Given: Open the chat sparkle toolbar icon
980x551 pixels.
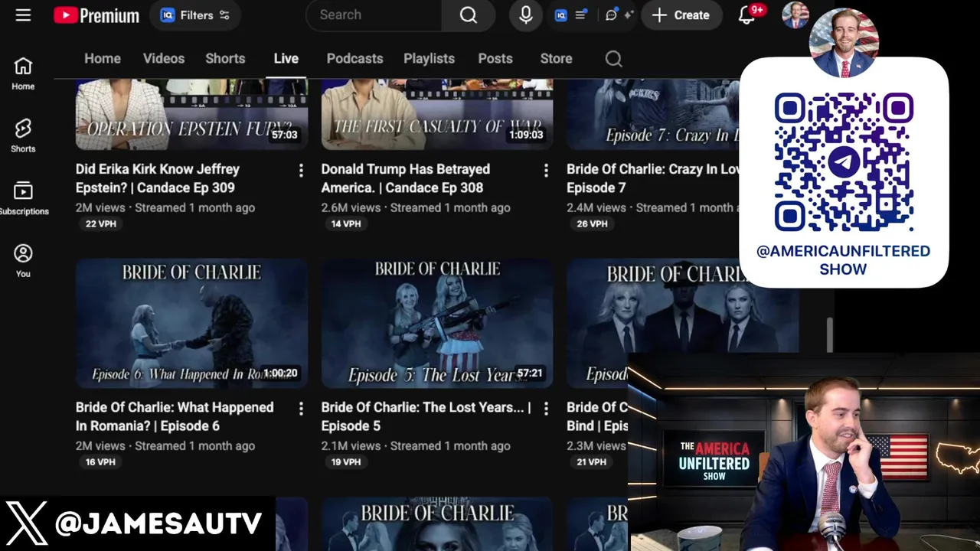Looking at the screenshot, I should point(619,15).
